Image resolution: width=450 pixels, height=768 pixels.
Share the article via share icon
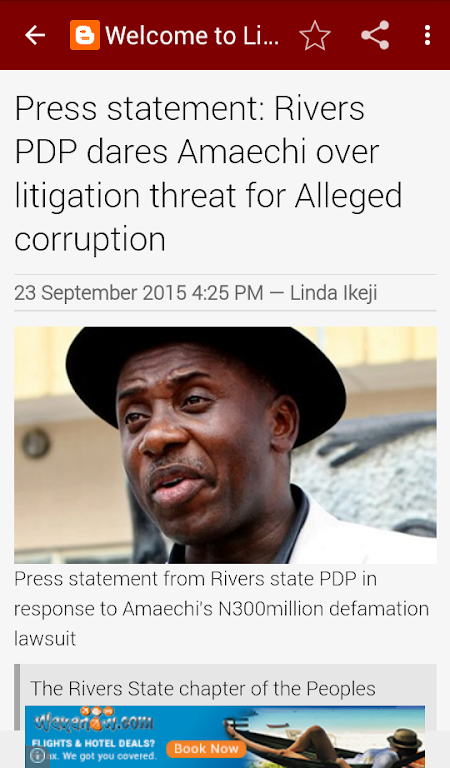tap(375, 35)
